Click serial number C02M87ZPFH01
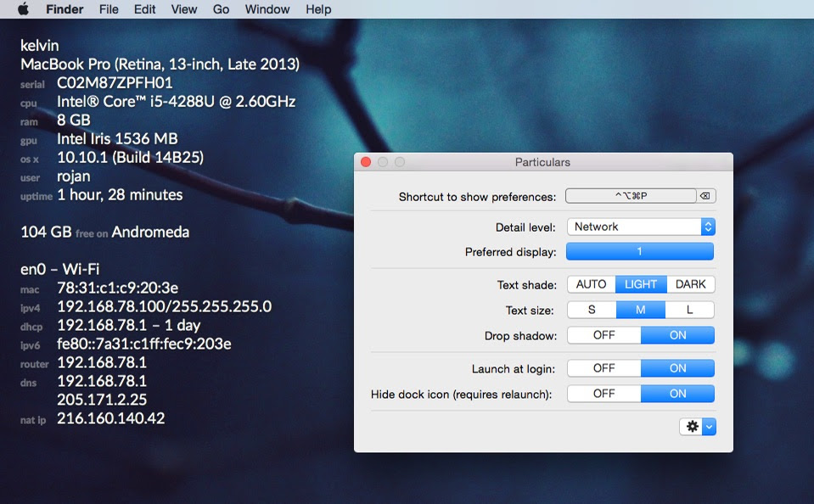The image size is (814, 504). coord(115,83)
